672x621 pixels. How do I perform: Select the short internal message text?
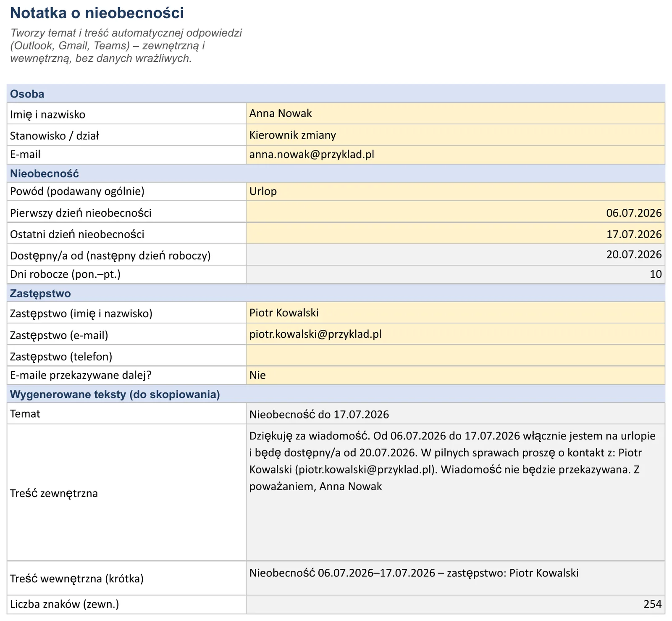(x=414, y=573)
